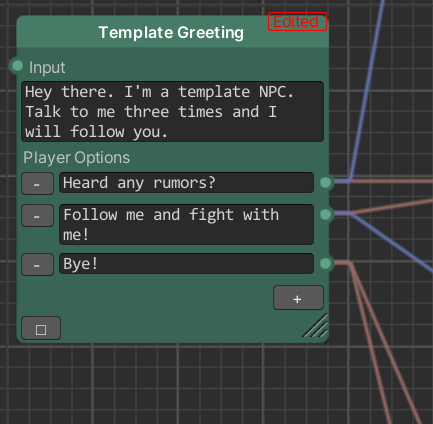Remove the 'Follow me and fight' option

coord(38,216)
